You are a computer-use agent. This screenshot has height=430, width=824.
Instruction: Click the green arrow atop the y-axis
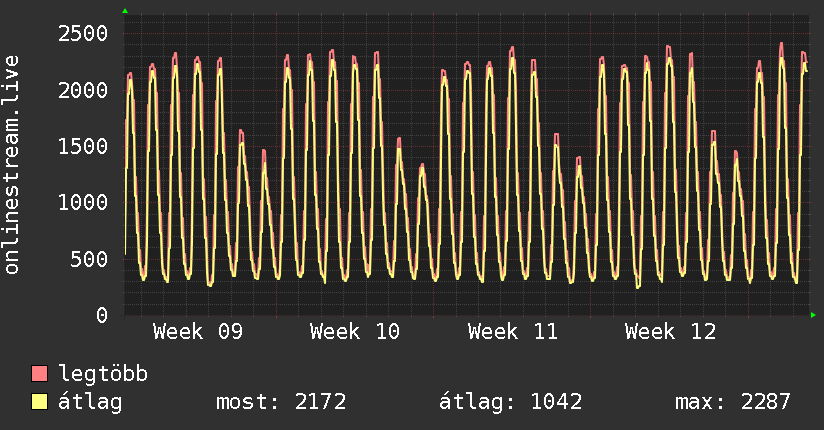coord(125,11)
